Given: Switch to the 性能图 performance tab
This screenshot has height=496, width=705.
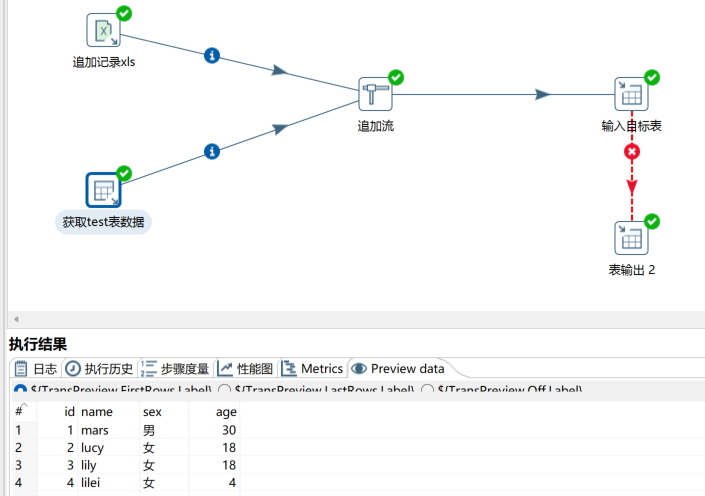Looking at the screenshot, I should [246, 369].
